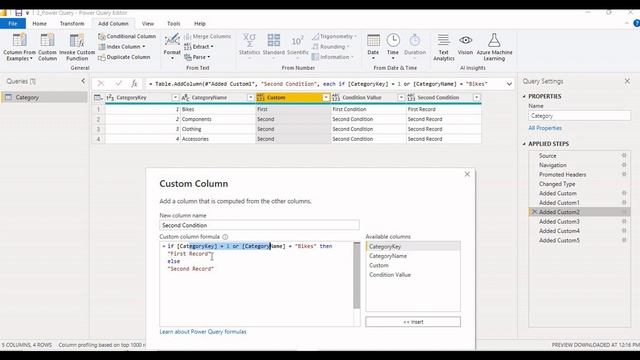Click the Custom Column ribbon icon
The image size is (640, 360).
tap(47, 47)
